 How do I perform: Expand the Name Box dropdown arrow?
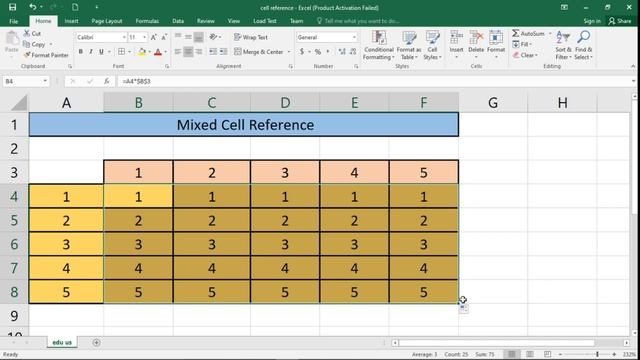pyautogui.click(x=45, y=81)
